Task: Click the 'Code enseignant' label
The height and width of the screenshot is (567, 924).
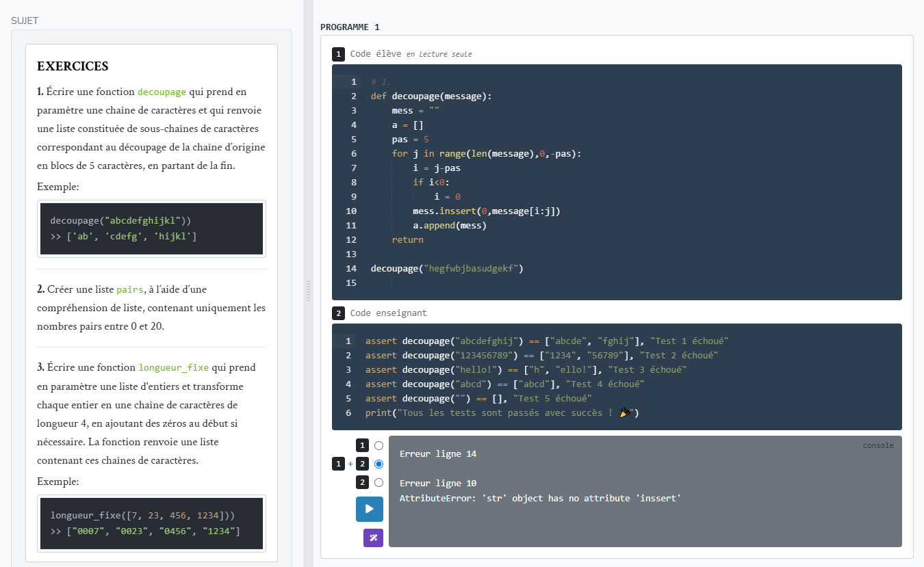Action: (x=388, y=313)
